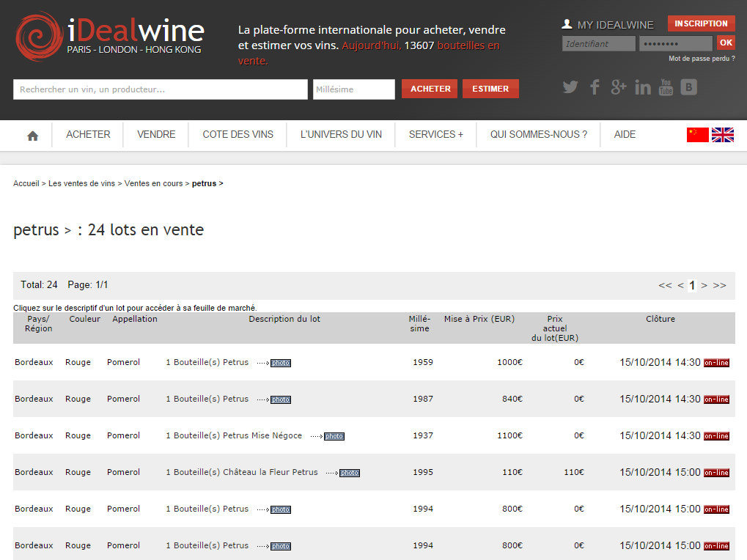Open the YouTube icon
747x560 pixels.
click(x=666, y=87)
